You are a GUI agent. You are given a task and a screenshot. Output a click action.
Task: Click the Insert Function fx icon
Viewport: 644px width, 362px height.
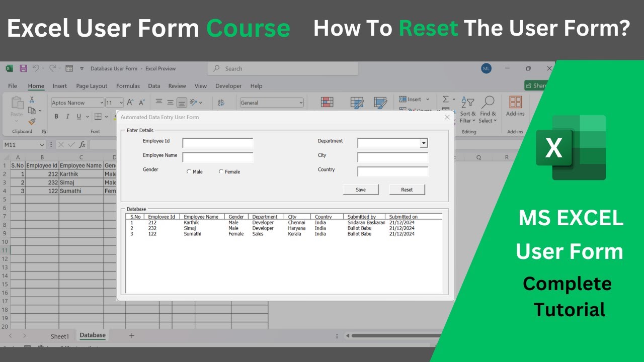82,145
